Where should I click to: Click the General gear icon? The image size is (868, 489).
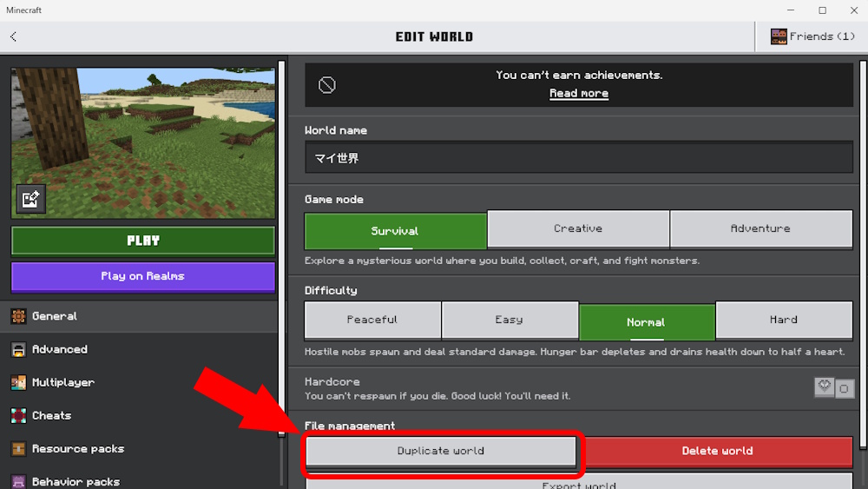(18, 316)
